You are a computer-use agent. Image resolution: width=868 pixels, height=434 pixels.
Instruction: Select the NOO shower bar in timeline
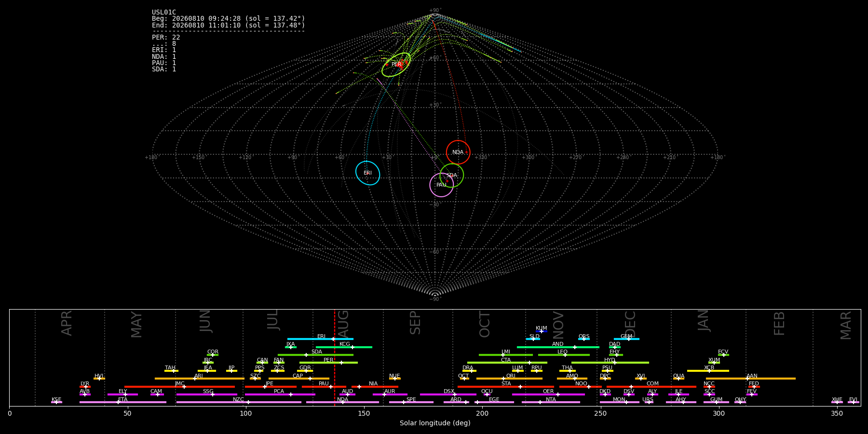[x=581, y=387]
